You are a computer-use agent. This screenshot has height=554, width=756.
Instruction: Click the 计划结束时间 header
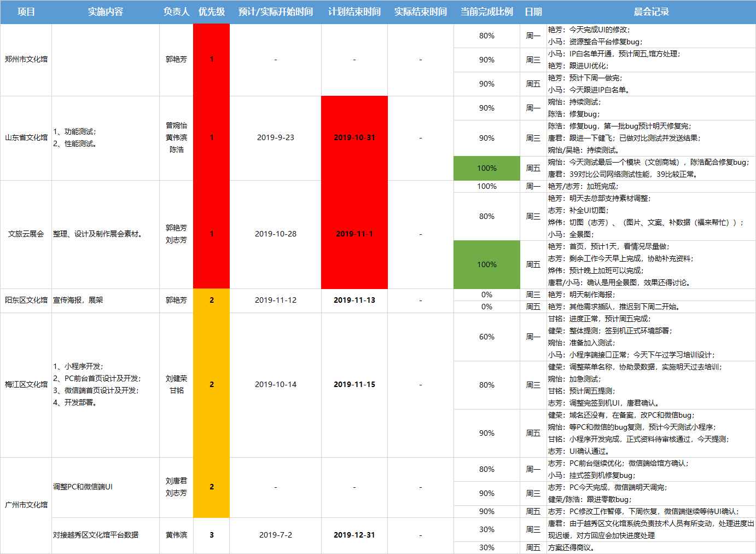pyautogui.click(x=354, y=11)
